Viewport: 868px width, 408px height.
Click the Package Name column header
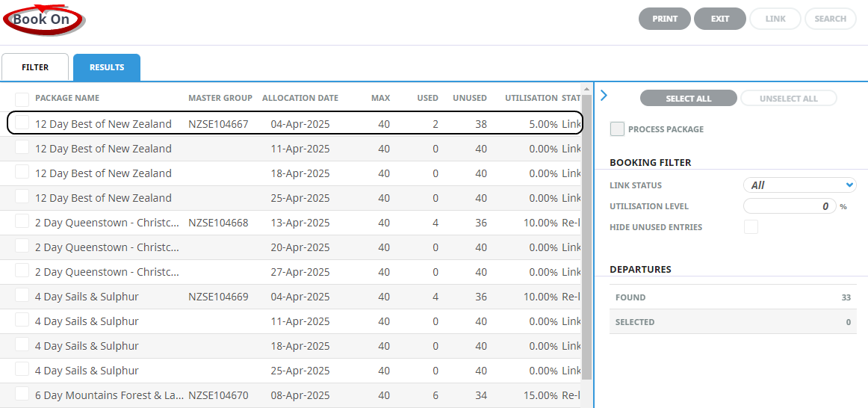(x=67, y=98)
